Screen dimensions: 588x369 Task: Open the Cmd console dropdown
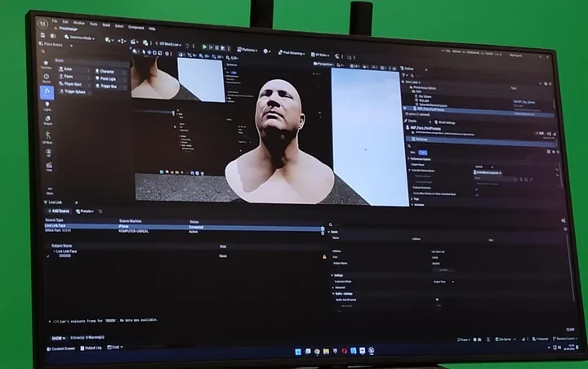click(x=115, y=347)
